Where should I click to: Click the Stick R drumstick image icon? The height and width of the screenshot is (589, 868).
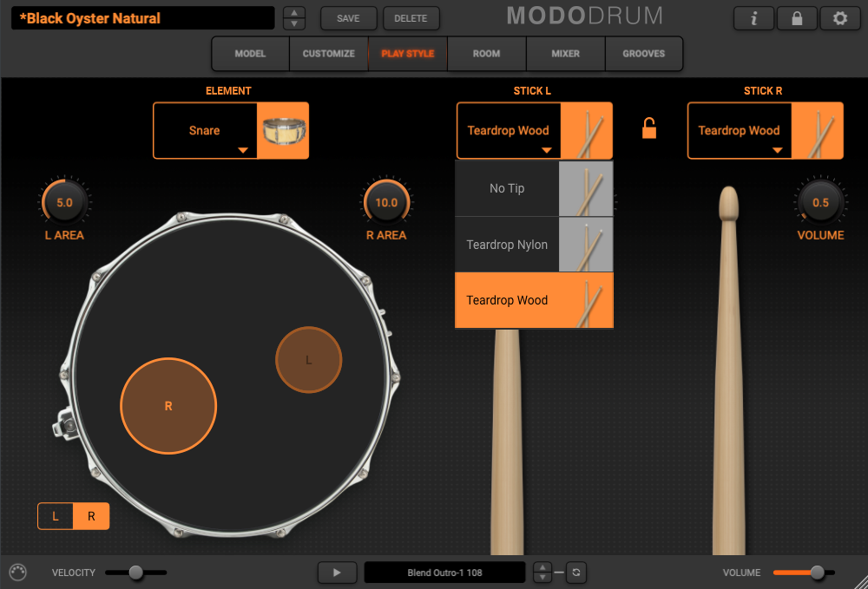817,130
